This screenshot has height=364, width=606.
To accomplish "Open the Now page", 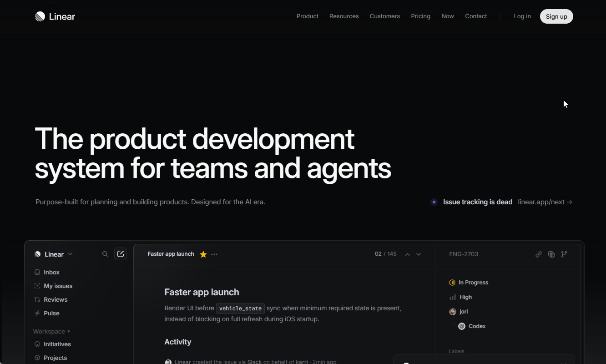I will click(x=448, y=16).
